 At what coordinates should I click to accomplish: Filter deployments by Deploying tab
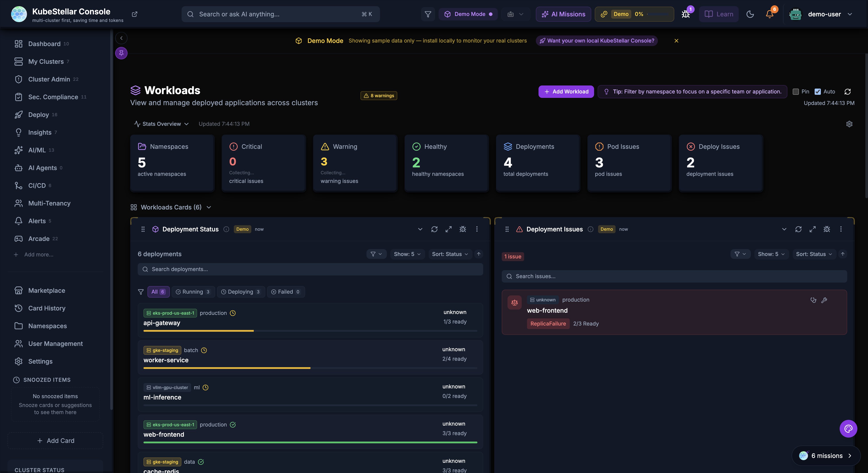241,292
